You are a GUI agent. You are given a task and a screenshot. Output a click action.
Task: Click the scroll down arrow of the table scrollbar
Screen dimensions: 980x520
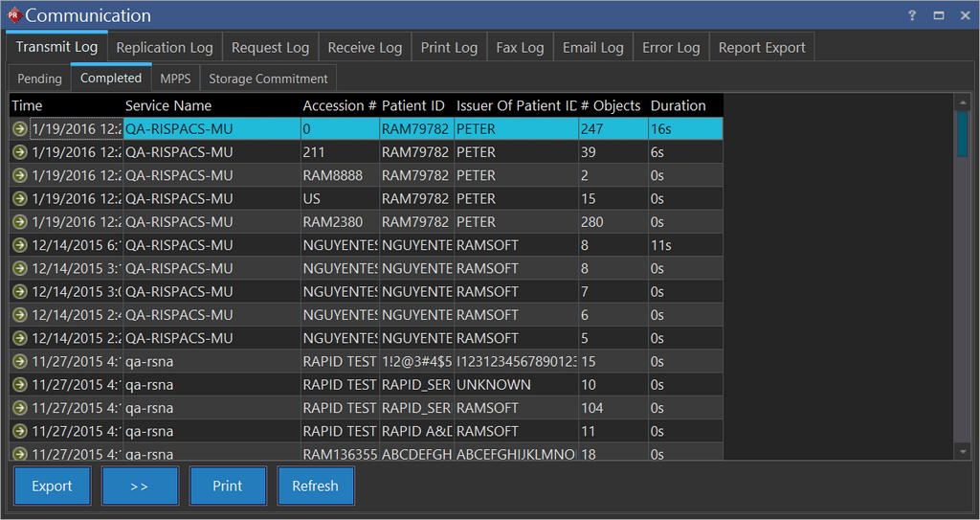(x=963, y=451)
